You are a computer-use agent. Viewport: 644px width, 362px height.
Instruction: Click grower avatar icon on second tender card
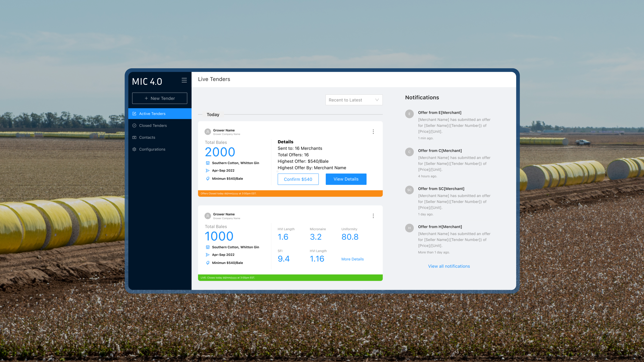point(208,216)
